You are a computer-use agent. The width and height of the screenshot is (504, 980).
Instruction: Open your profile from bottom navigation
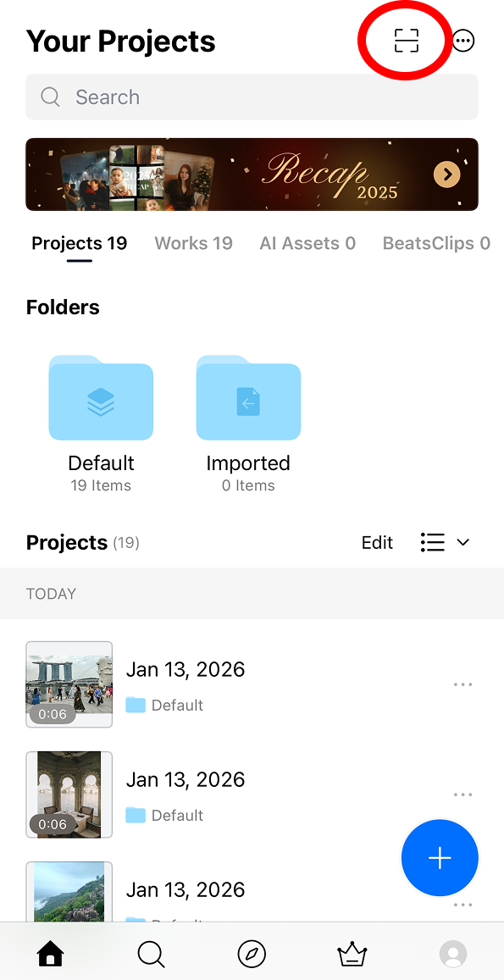point(453,954)
